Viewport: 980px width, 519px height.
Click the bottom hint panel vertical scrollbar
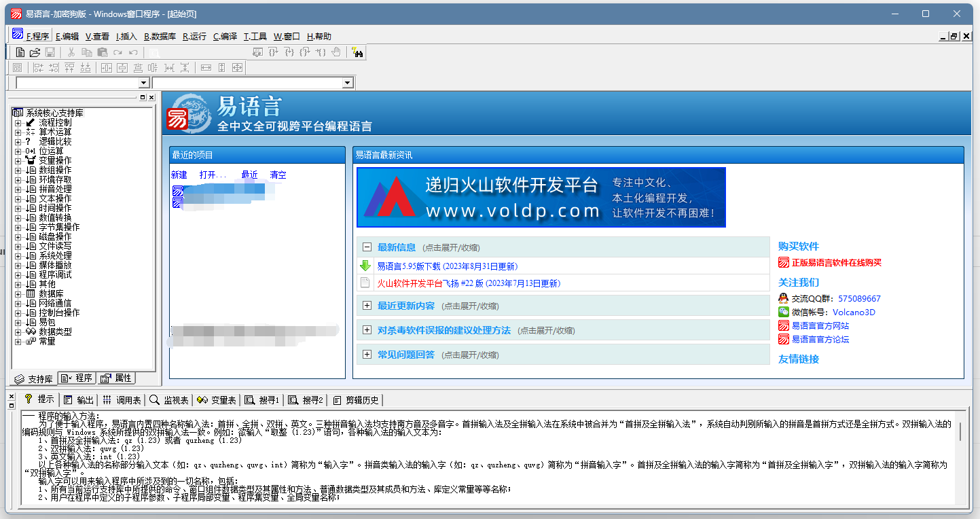click(960, 459)
